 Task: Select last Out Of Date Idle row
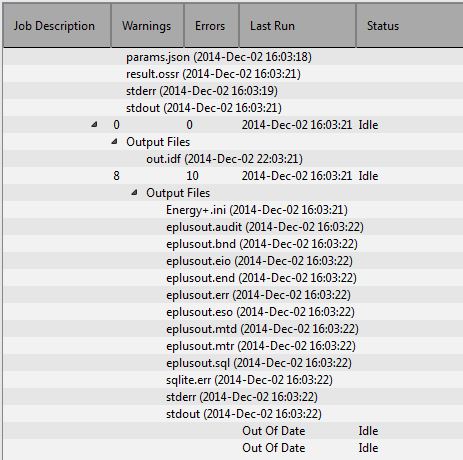(233, 448)
